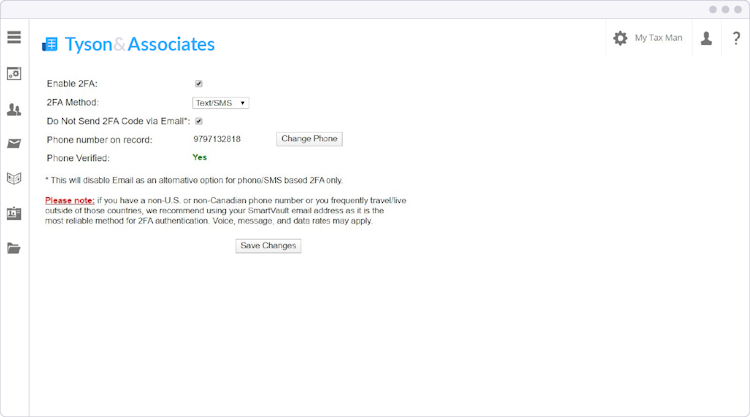Toggle Do Not Send 2FA Code via Email
Screen dimensions: 750x417
click(x=199, y=121)
